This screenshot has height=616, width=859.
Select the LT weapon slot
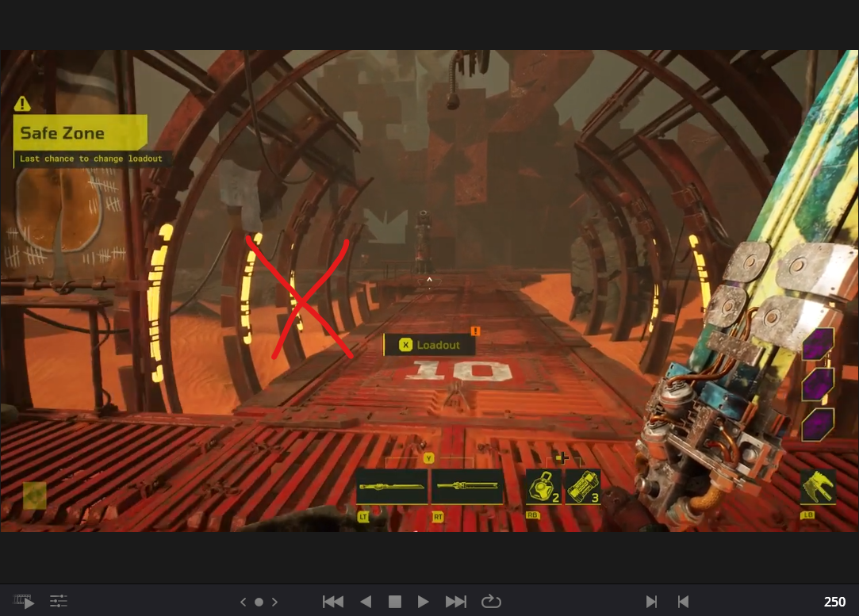pyautogui.click(x=392, y=486)
